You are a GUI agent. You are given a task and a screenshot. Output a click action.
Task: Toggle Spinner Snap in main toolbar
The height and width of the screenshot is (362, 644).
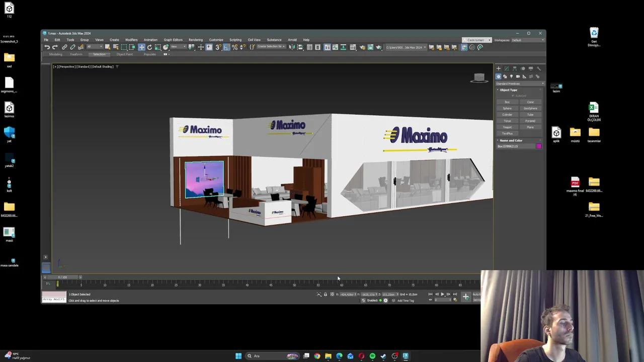coord(243,47)
